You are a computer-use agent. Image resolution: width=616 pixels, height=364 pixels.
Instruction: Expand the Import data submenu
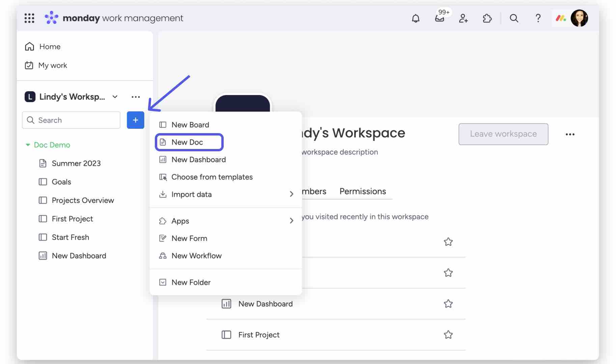291,194
